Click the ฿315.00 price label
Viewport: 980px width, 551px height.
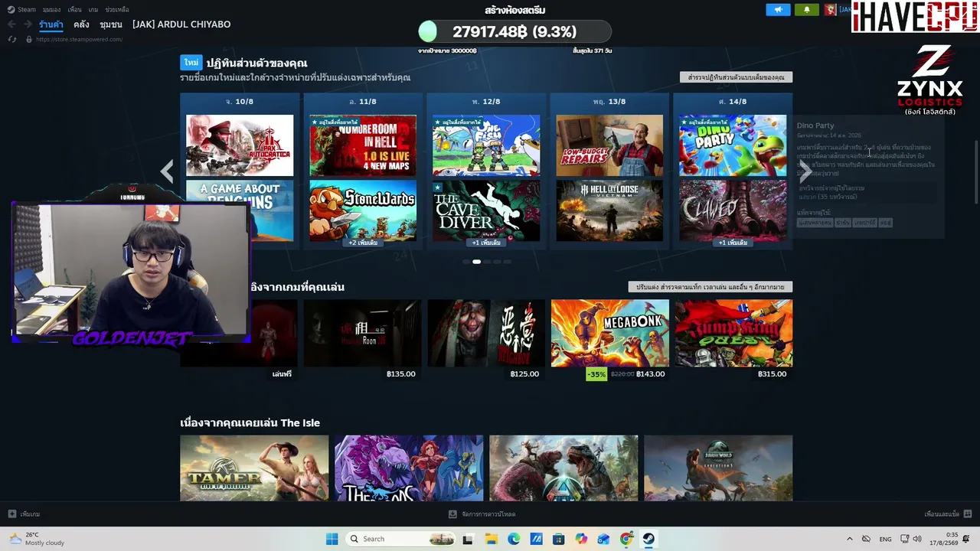pos(772,374)
